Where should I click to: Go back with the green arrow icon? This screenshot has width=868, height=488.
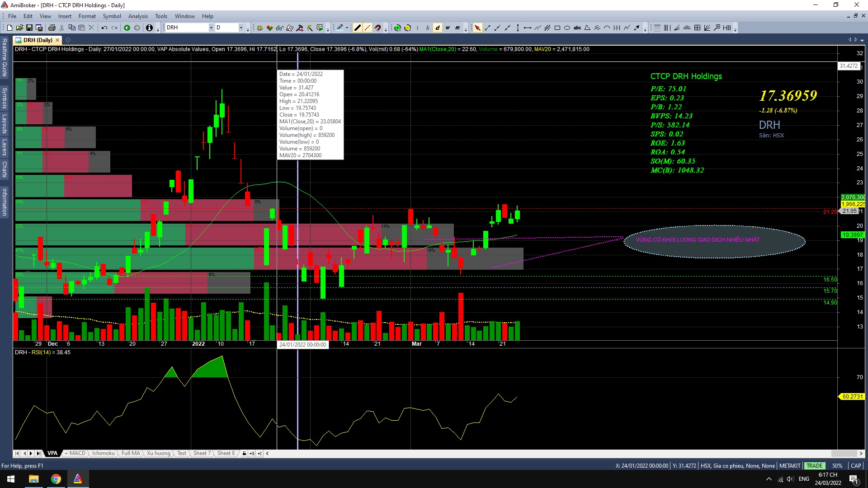point(127,28)
